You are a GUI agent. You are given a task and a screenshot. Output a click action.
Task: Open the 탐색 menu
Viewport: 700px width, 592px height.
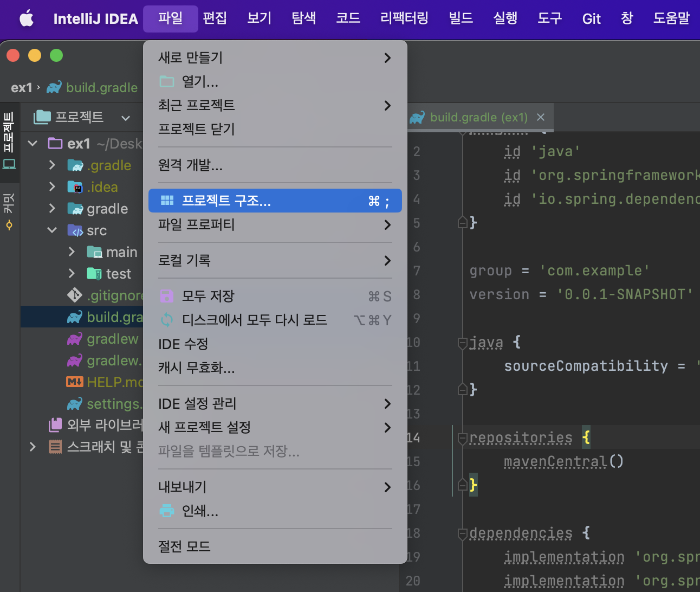(x=303, y=18)
